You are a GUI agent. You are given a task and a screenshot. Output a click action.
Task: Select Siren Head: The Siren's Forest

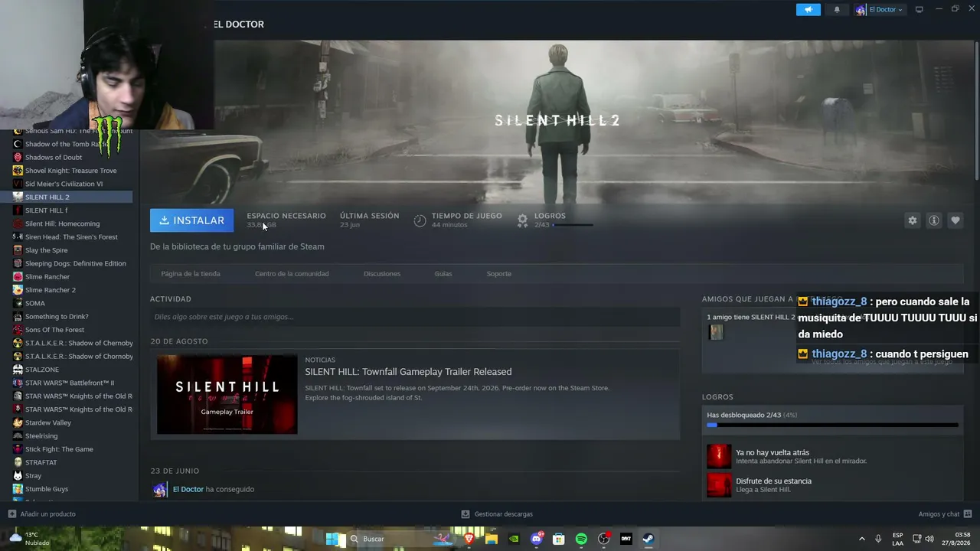pos(71,237)
